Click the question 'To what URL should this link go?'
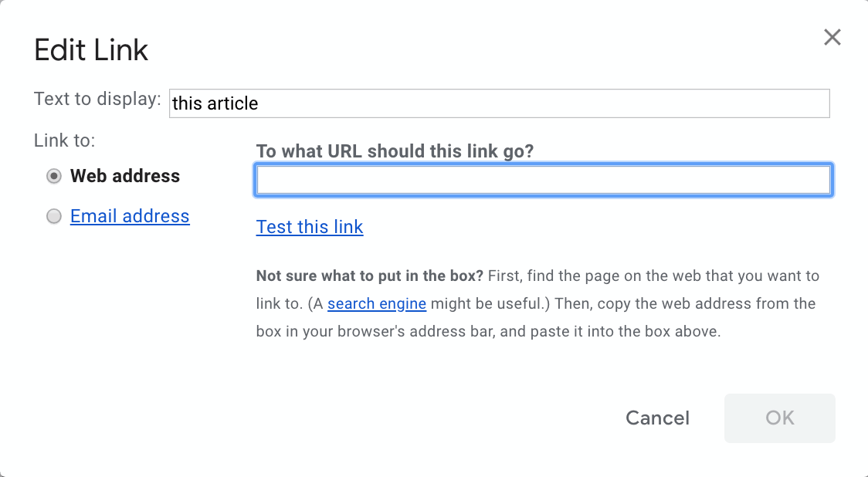This screenshot has width=868, height=477. point(395,151)
